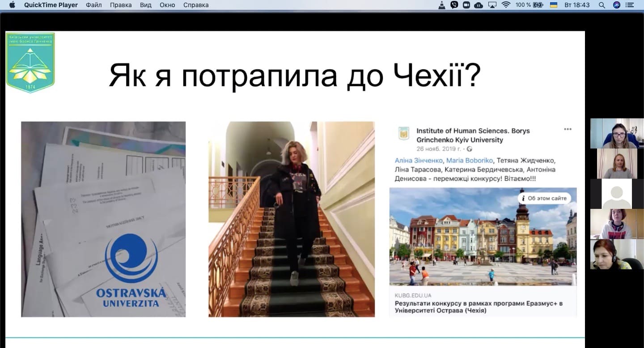Expand the Правка menu
Image resolution: width=644 pixels, height=348 pixels.
pyautogui.click(x=121, y=5)
